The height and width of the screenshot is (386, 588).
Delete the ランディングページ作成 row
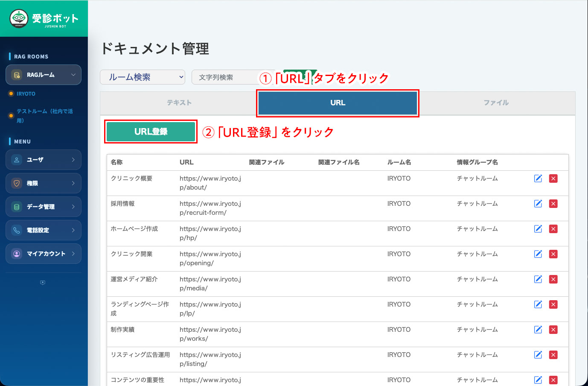click(553, 304)
